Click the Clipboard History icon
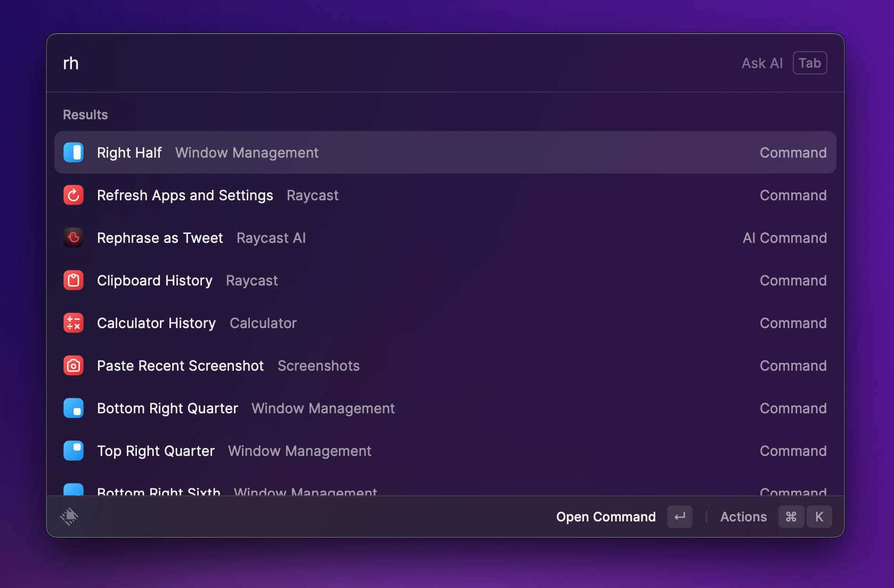Viewport: 894px width, 588px height. pyautogui.click(x=74, y=280)
